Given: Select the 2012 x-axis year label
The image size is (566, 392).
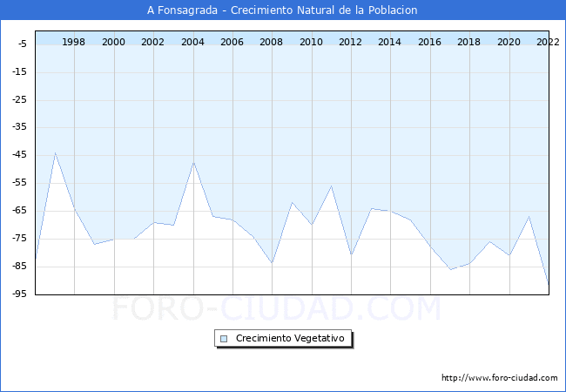Looking at the screenshot, I should 350,42.
